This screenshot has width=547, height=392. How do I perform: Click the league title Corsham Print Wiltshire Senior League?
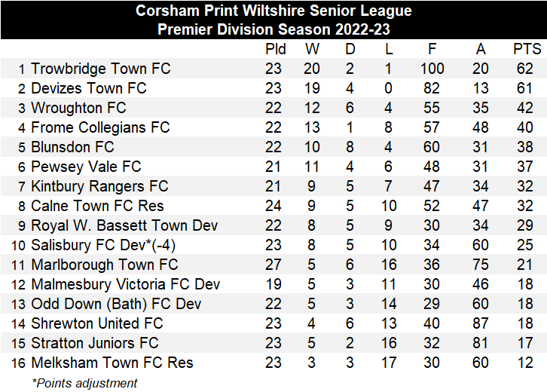click(x=273, y=11)
